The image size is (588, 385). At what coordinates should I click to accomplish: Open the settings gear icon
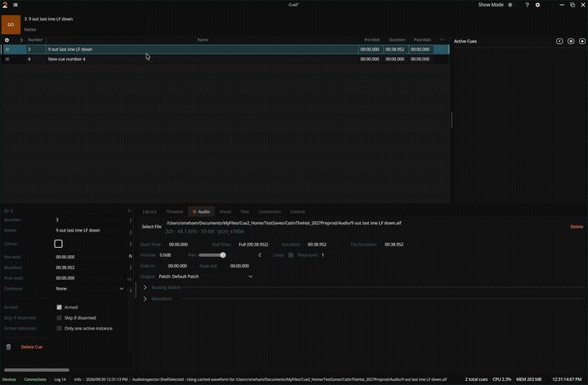pyautogui.click(x=537, y=5)
